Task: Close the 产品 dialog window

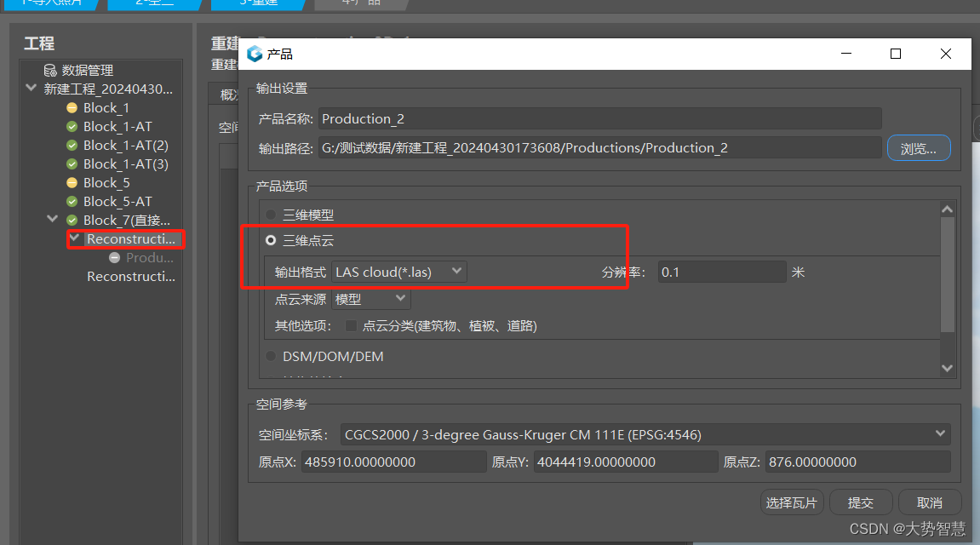Action: coord(946,54)
